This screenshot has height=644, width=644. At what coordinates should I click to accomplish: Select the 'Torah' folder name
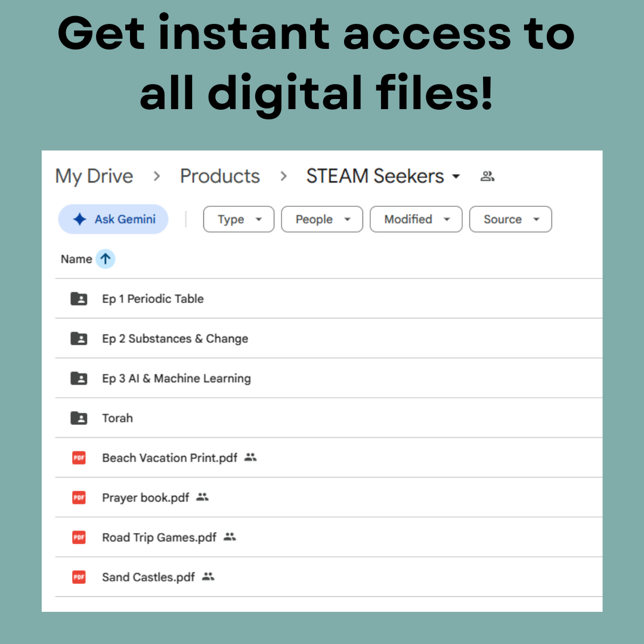tap(117, 418)
